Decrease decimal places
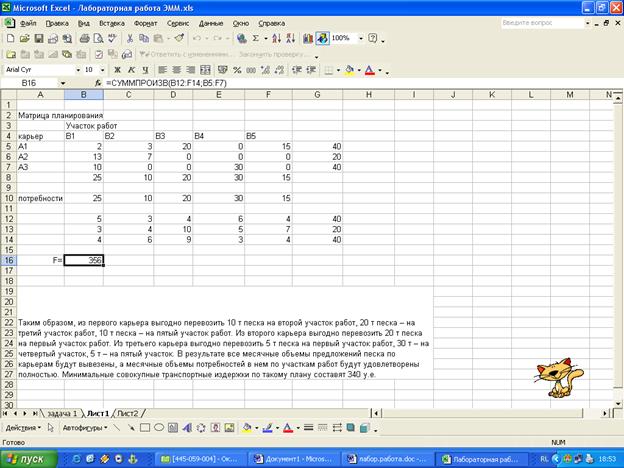This screenshot has width=624, height=468. pos(279,70)
